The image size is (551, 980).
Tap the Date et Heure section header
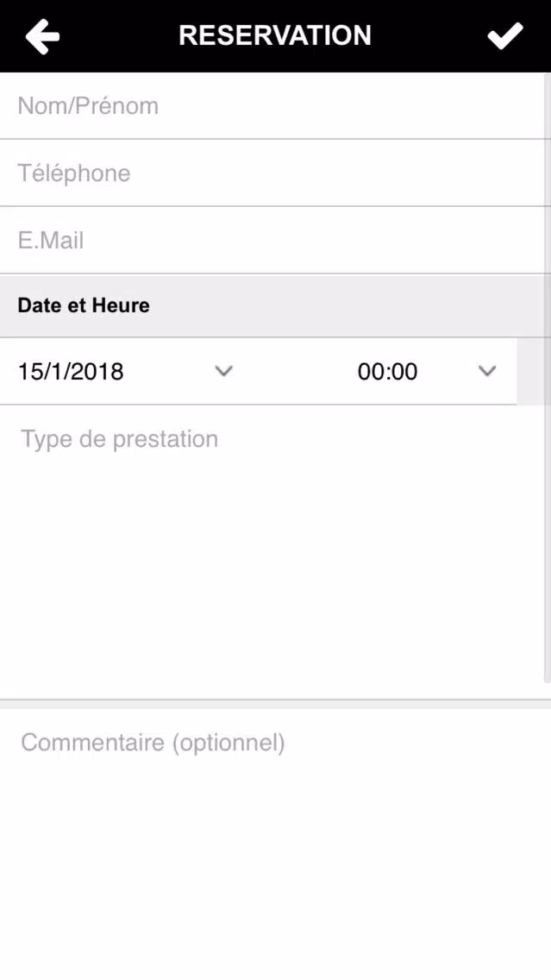click(84, 305)
